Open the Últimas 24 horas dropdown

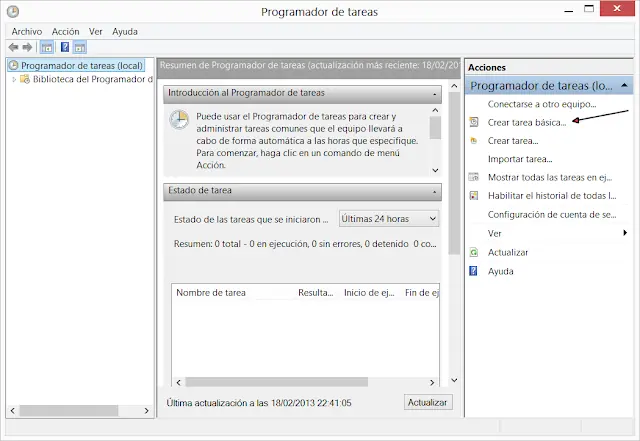point(389,219)
